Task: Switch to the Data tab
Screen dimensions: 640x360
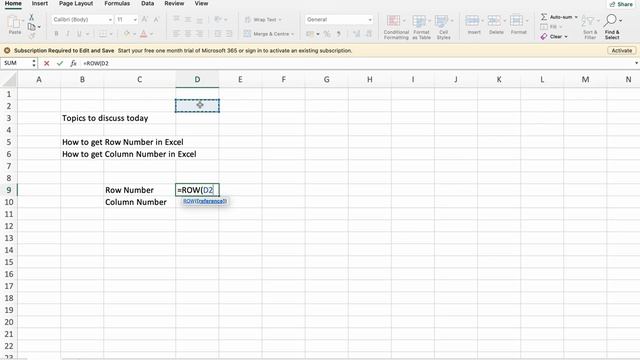Action: (147, 3)
